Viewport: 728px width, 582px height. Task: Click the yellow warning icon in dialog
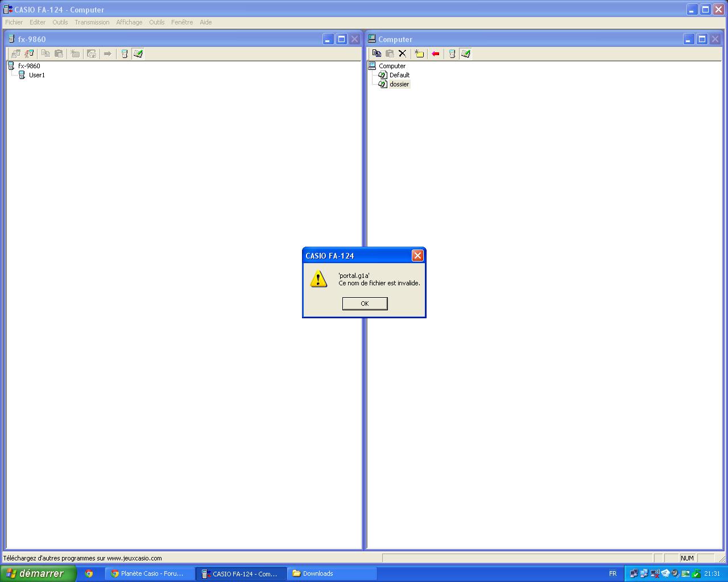[x=318, y=278]
